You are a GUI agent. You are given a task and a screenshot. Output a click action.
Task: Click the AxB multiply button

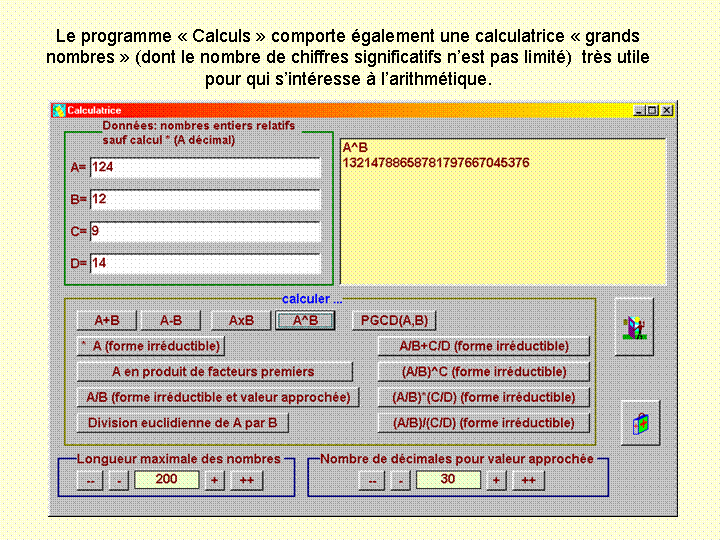(241, 321)
